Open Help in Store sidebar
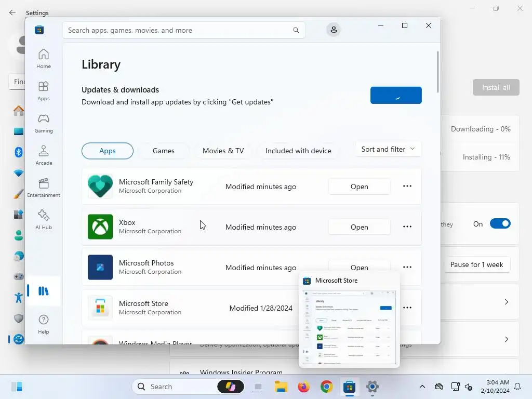 [44, 324]
